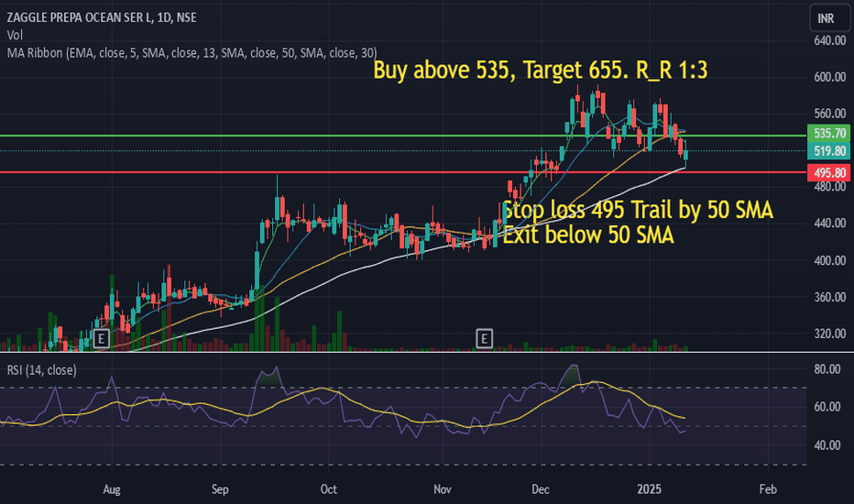Click the earnings E marker near November

point(484,338)
